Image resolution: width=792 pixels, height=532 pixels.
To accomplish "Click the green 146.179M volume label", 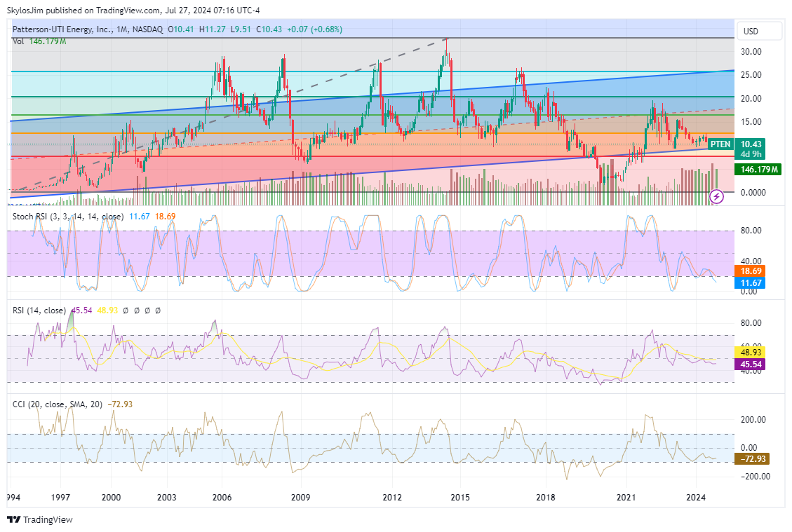I will (x=758, y=170).
